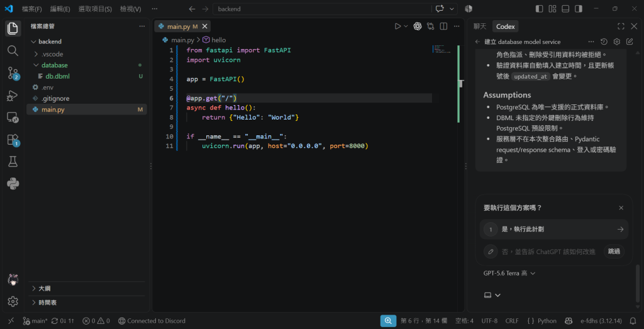Open the 選取項目(S) menu
644x329 pixels.
coord(96,9)
